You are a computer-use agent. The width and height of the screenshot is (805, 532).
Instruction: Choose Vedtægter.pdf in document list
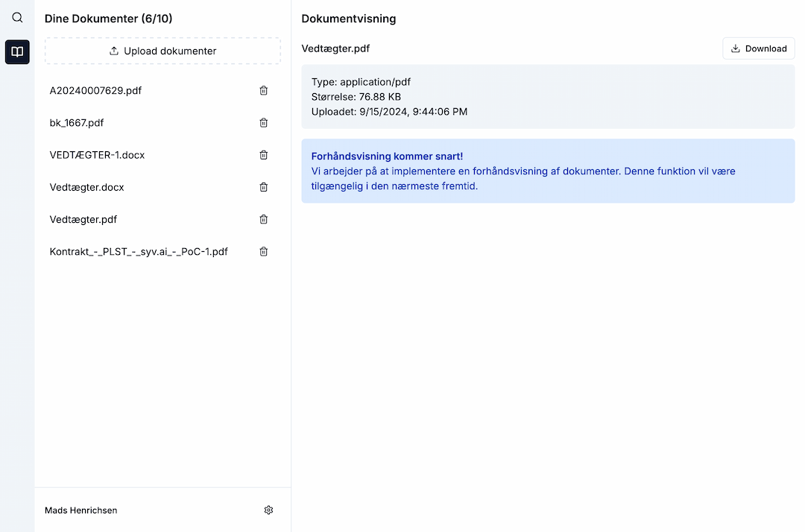point(83,219)
